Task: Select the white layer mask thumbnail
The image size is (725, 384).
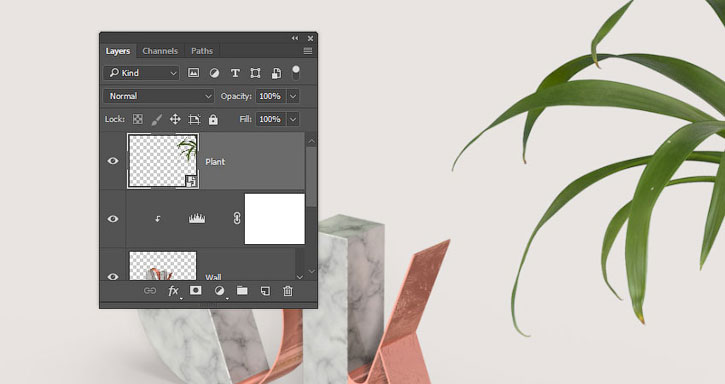Action: pyautogui.click(x=275, y=219)
